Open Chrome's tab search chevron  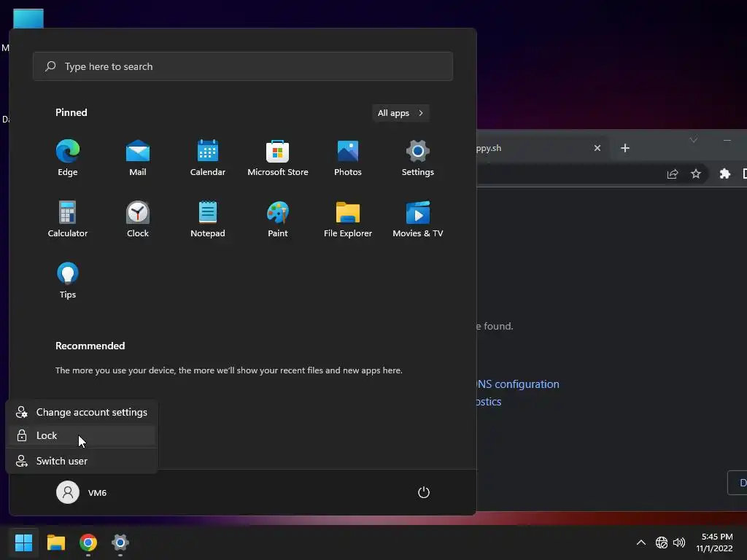pyautogui.click(x=694, y=139)
